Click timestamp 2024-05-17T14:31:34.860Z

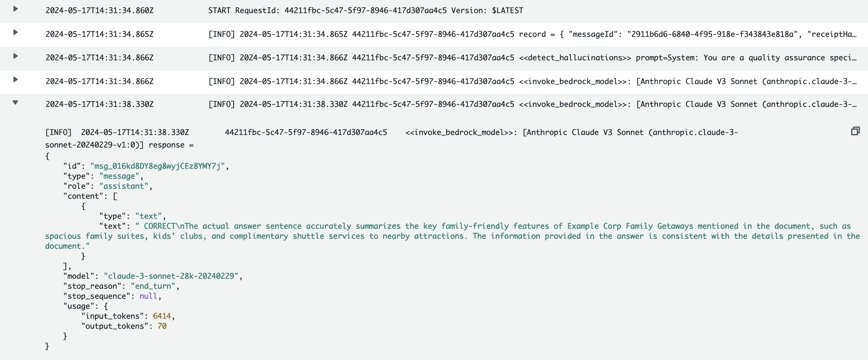(x=99, y=11)
